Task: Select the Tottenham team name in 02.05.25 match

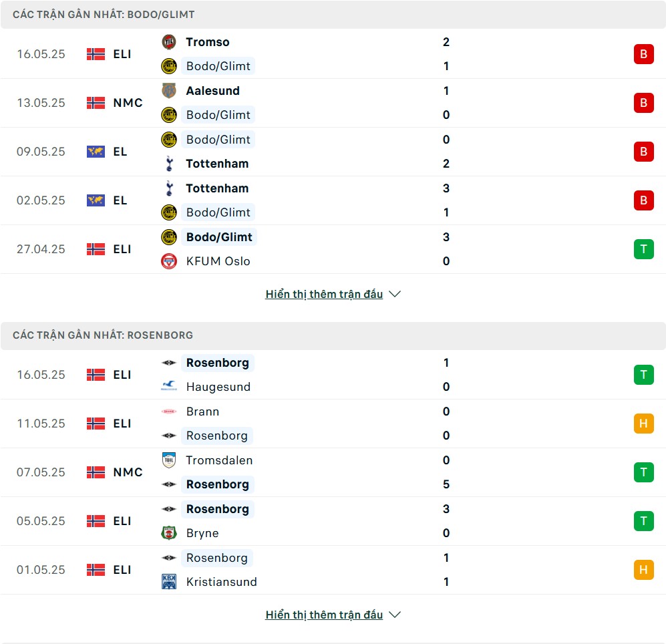Action: coord(217,188)
